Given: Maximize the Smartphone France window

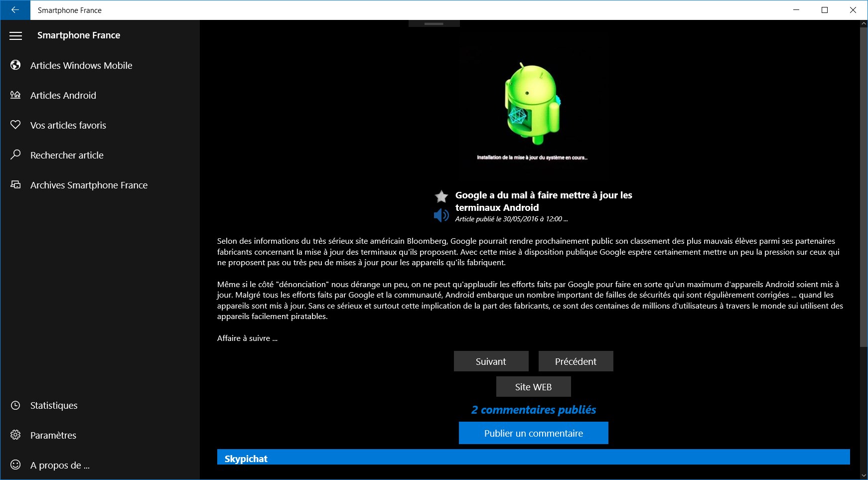Looking at the screenshot, I should point(825,10).
